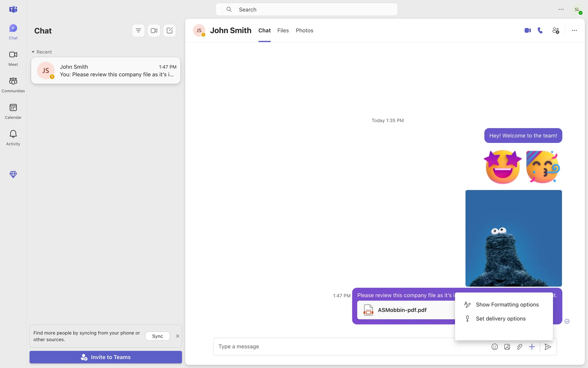Open the chat list filter button
The image size is (588, 368).
138,30
